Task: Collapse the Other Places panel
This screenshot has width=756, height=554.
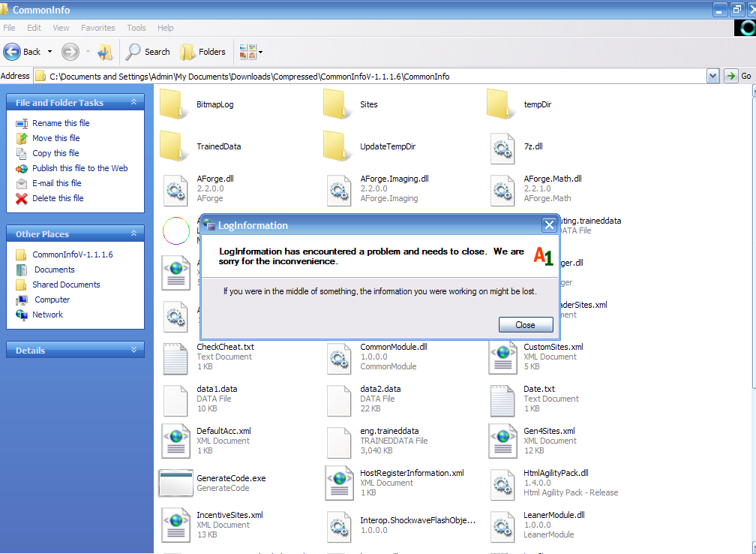Action: pyautogui.click(x=133, y=233)
